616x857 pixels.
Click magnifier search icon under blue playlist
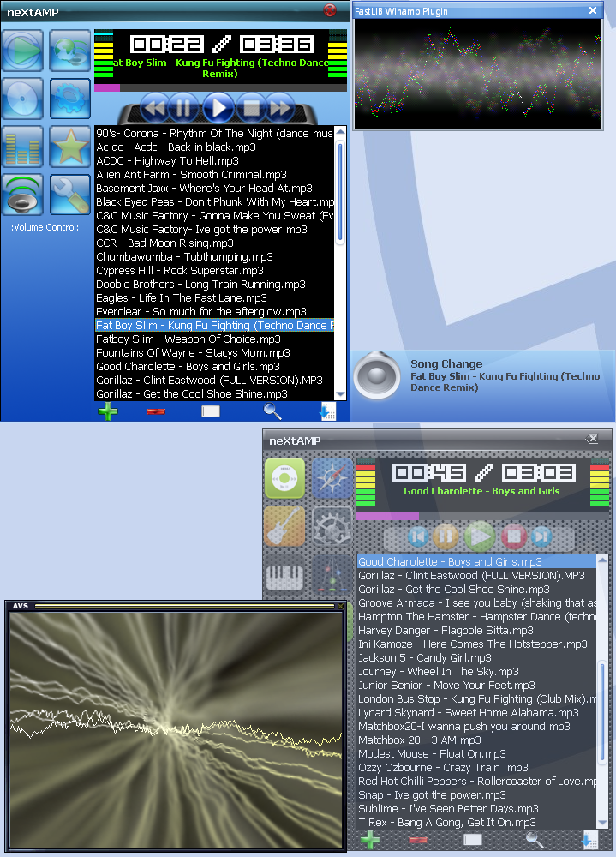[x=272, y=411]
